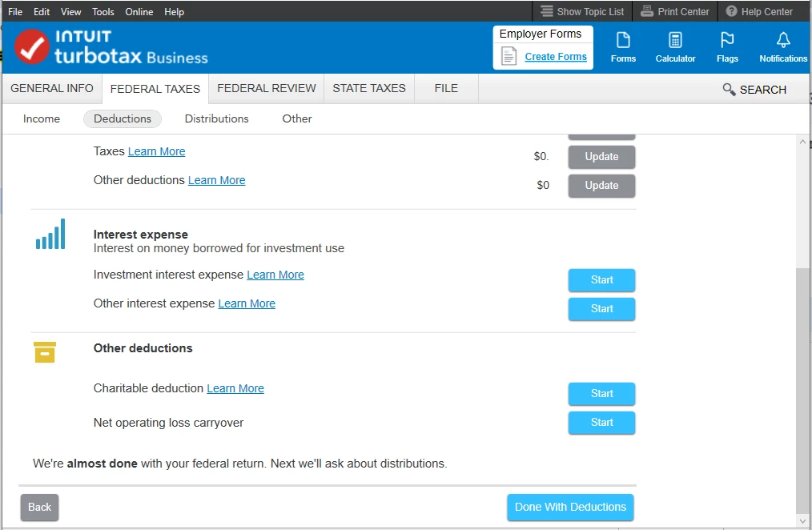Click the search magnifier icon

coord(729,90)
